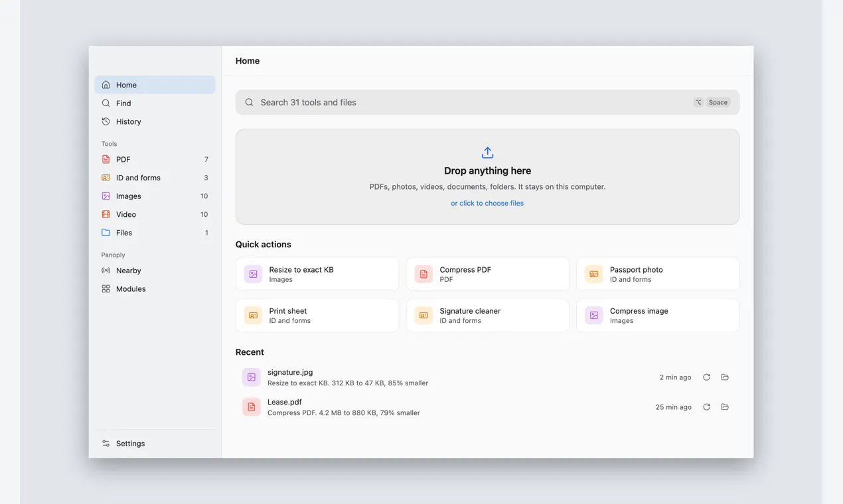843x504 pixels.
Task: Open the Home sidebar item
Action: [155, 85]
